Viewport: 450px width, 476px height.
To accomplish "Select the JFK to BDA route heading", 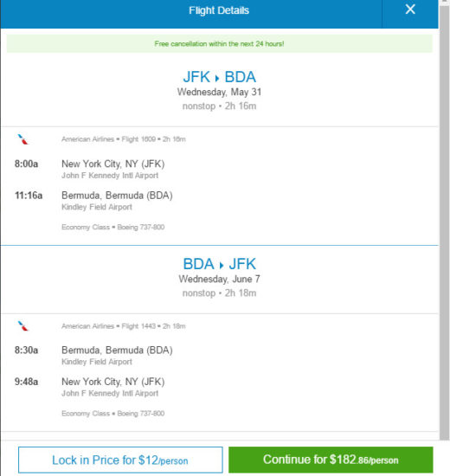I will tap(219, 77).
